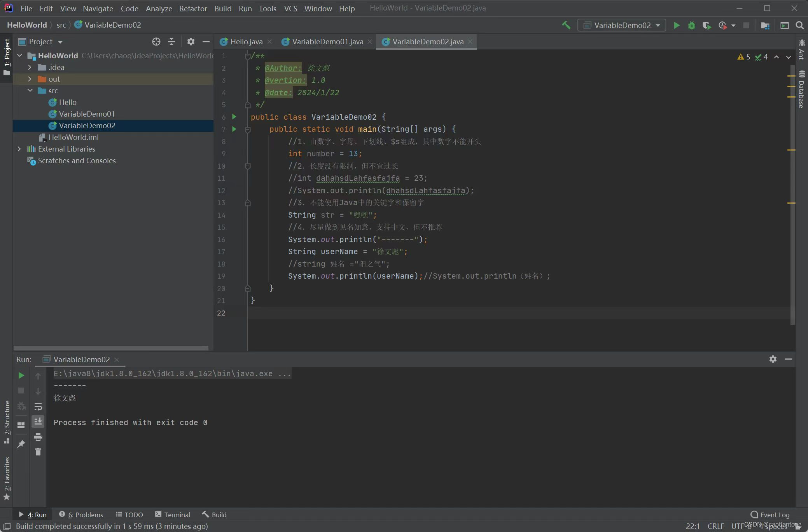This screenshot has height=532, width=808.
Task: Clear console output with the trash icon
Action: click(38, 452)
